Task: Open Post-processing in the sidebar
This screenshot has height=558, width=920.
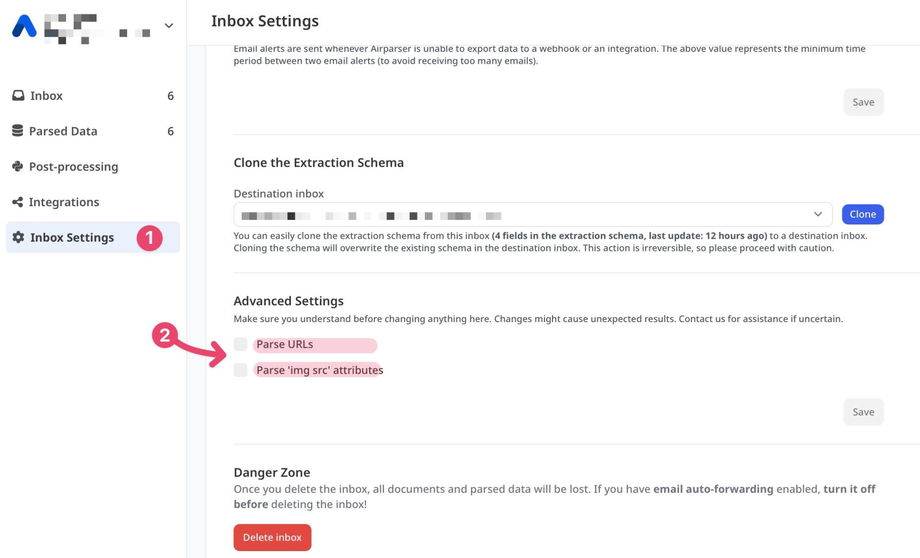Action: 73,167
